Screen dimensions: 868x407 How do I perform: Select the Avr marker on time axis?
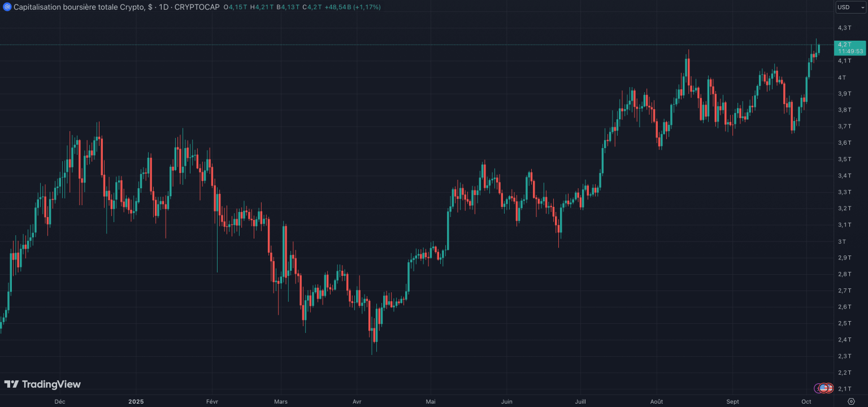click(357, 401)
